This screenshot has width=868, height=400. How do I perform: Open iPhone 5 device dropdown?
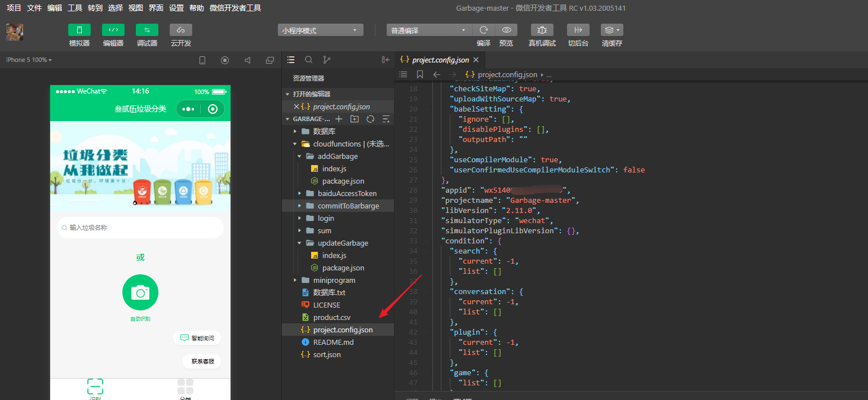pos(29,60)
